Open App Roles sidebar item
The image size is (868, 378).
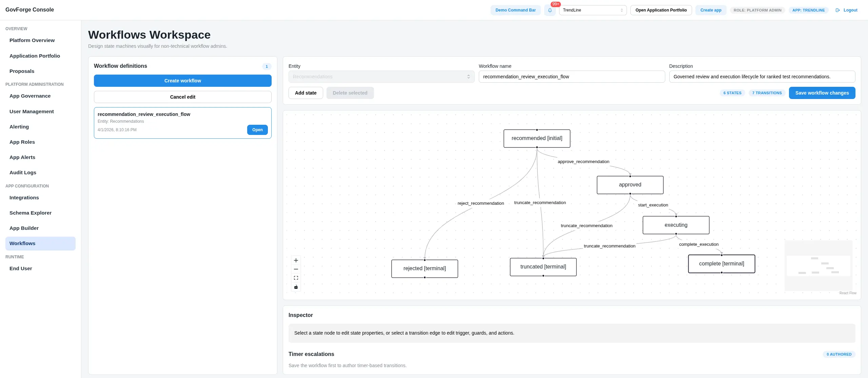(40, 142)
